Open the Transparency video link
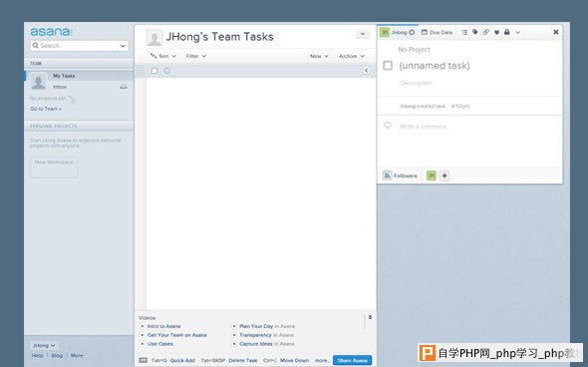Screen dimensions: 588x367 coord(255,335)
